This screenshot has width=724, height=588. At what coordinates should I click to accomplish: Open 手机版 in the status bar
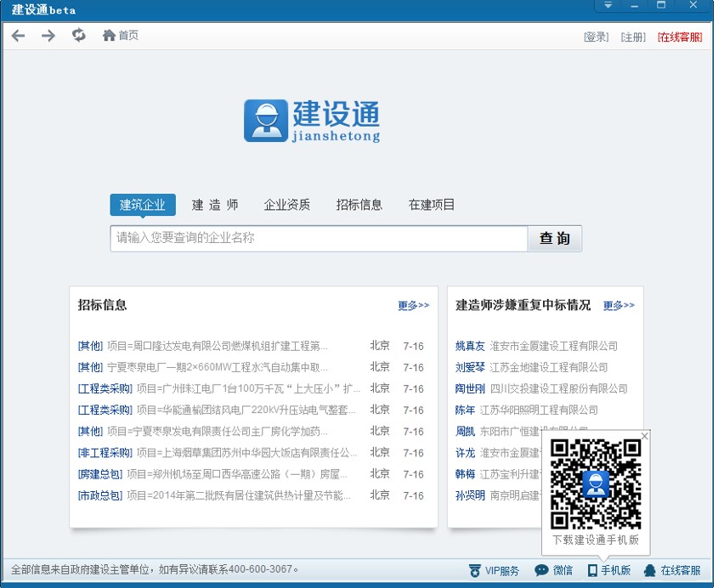[609, 570]
